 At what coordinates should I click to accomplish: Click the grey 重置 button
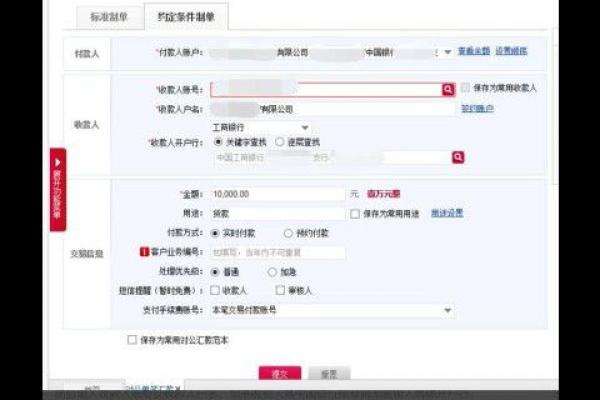pos(329,374)
